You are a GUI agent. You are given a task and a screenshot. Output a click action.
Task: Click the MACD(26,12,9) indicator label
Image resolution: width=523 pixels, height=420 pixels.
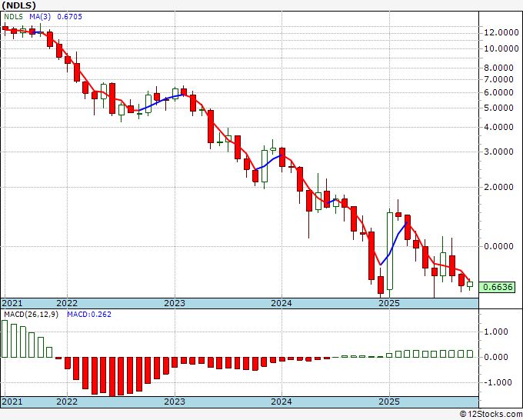(x=31, y=315)
